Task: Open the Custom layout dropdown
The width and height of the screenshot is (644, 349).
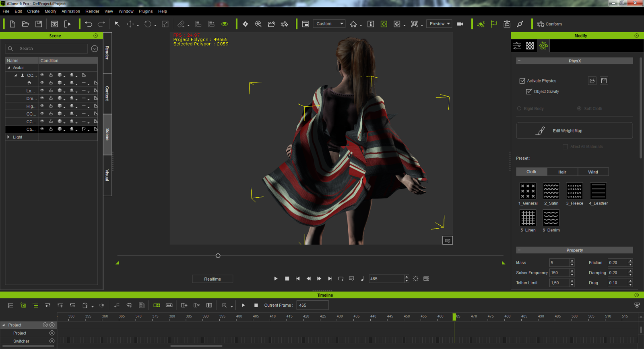Action: 329,24
